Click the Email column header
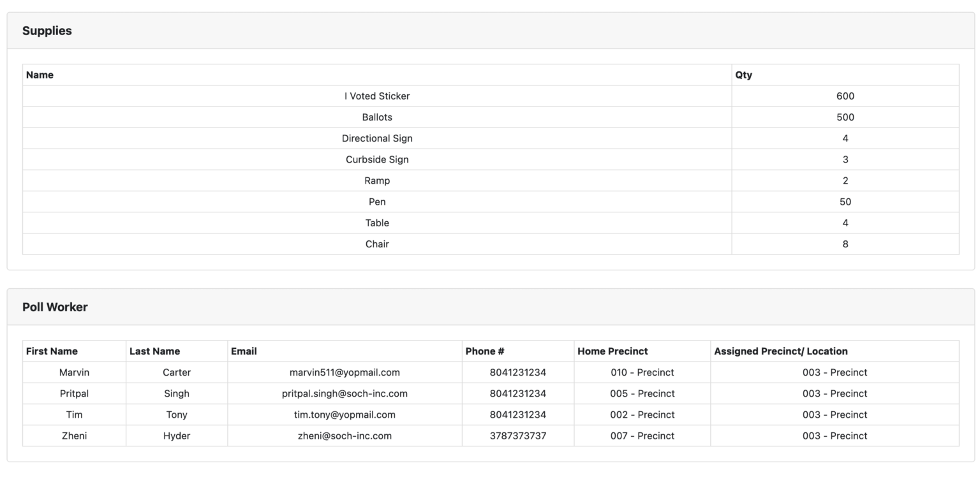This screenshot has height=477, width=980. 244,351
